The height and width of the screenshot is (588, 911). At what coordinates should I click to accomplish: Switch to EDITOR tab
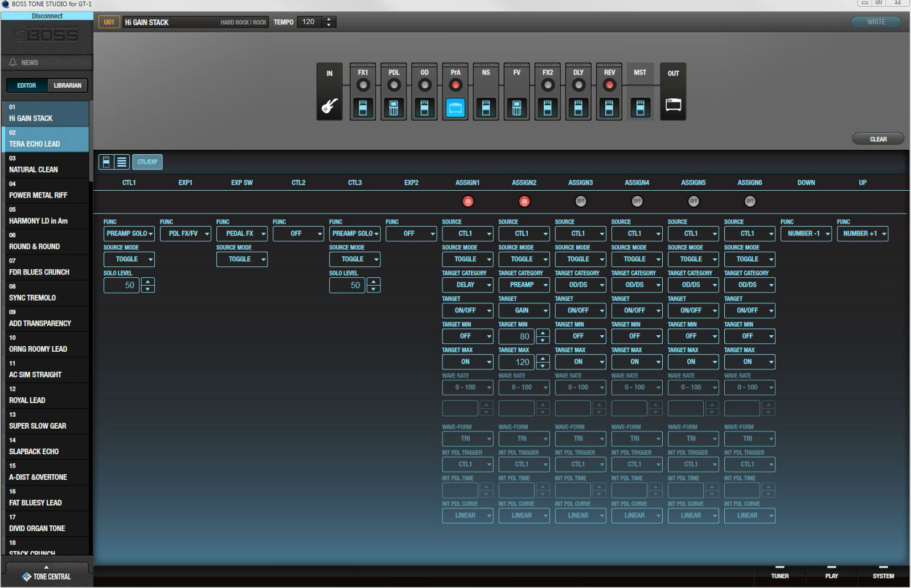point(27,85)
